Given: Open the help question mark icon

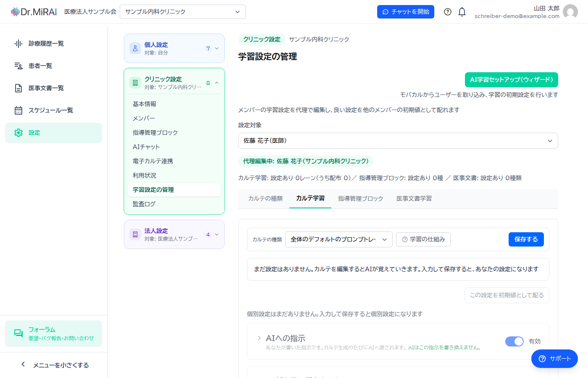Looking at the screenshot, I should point(448,12).
